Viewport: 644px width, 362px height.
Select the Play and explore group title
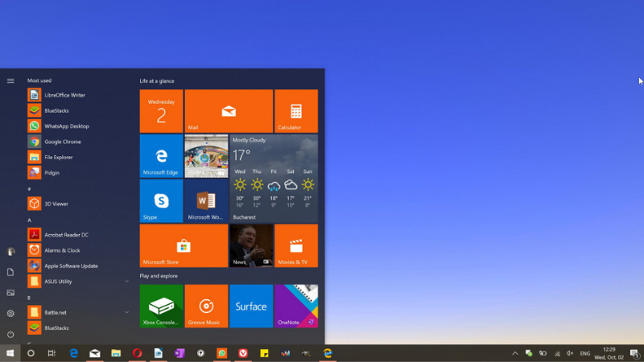pos(159,276)
